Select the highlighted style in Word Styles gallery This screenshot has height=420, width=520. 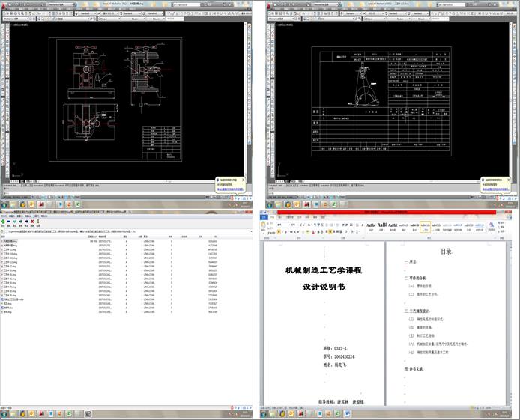[425, 227]
